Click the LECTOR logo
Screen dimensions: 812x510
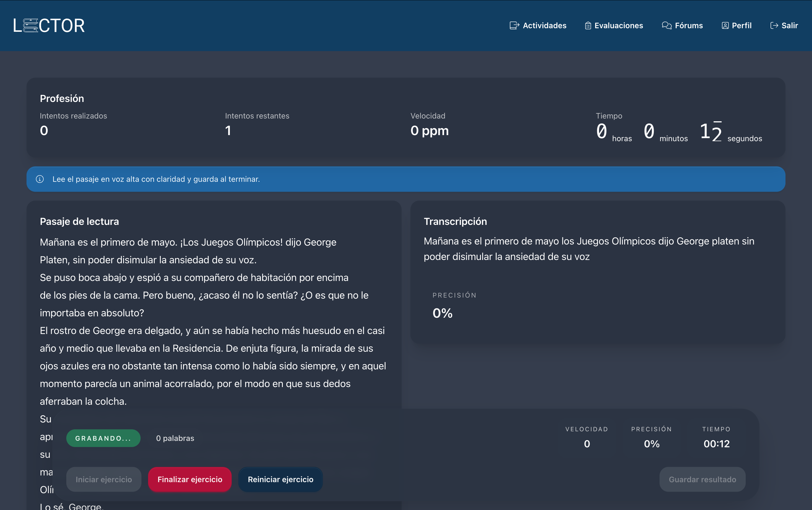pos(49,26)
